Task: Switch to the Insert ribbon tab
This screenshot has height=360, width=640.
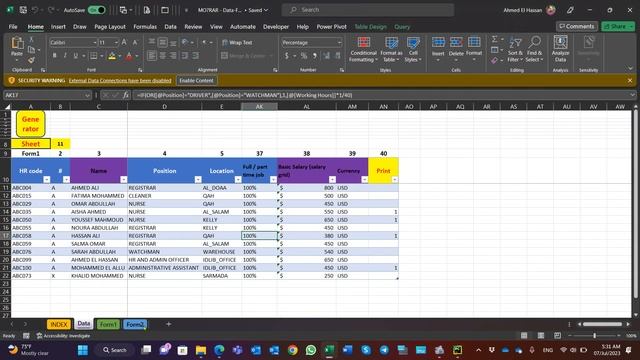Action: [x=58, y=27]
